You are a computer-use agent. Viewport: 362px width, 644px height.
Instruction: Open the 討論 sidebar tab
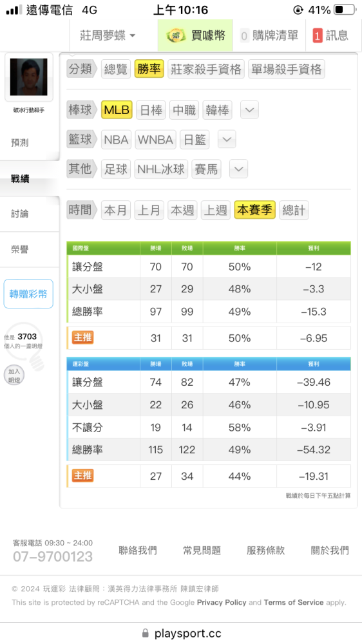pos(20,214)
